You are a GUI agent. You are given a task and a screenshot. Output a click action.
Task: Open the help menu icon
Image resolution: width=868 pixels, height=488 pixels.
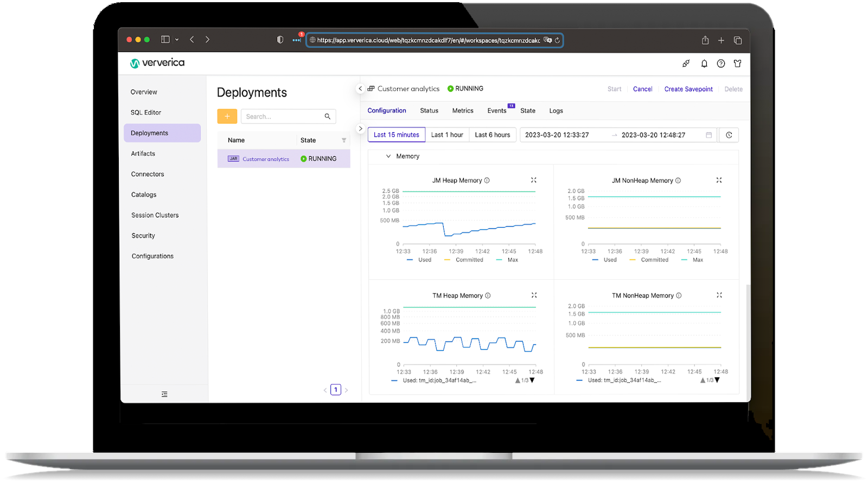[x=720, y=63]
